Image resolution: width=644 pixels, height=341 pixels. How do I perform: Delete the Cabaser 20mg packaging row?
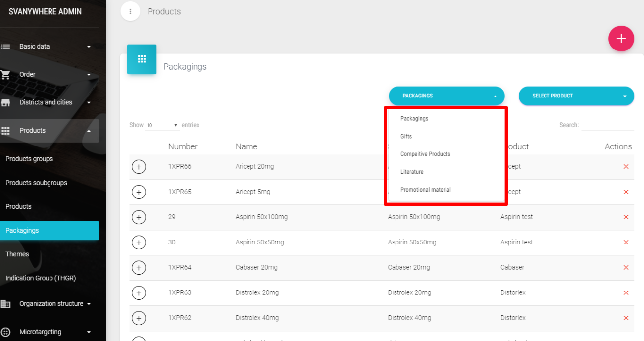tap(626, 268)
